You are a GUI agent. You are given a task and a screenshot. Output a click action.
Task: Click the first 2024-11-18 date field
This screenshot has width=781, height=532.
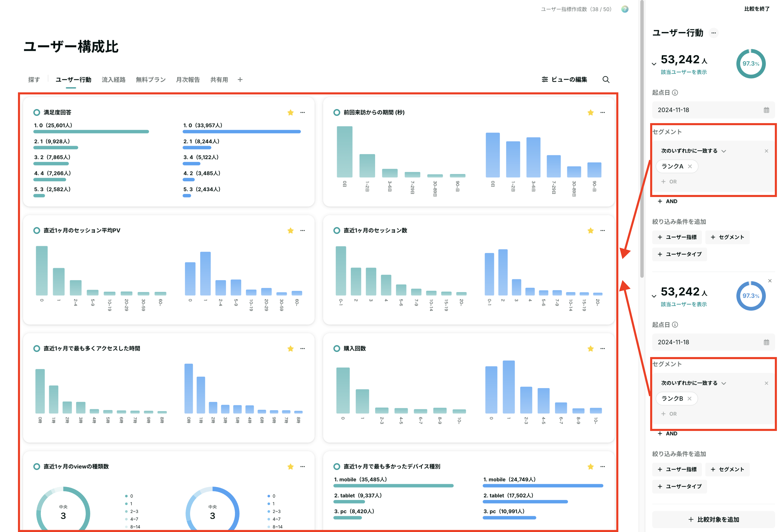[x=714, y=110]
